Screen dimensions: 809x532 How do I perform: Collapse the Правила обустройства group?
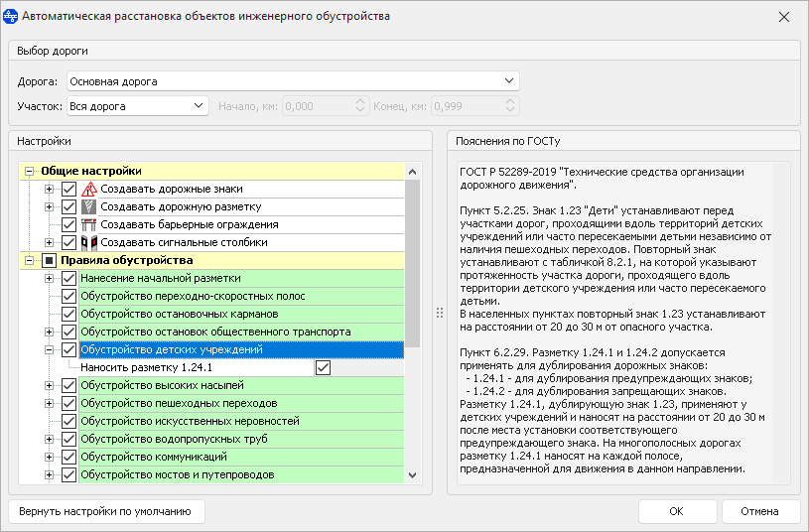(30, 261)
